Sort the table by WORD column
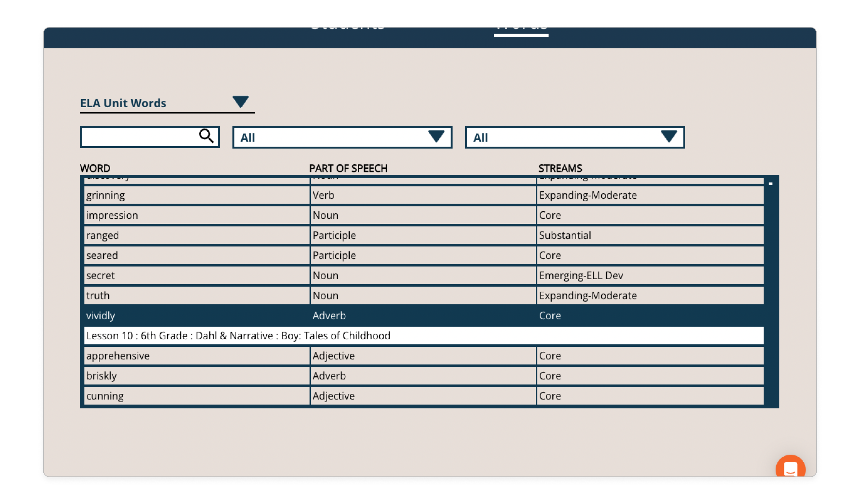 click(x=95, y=168)
